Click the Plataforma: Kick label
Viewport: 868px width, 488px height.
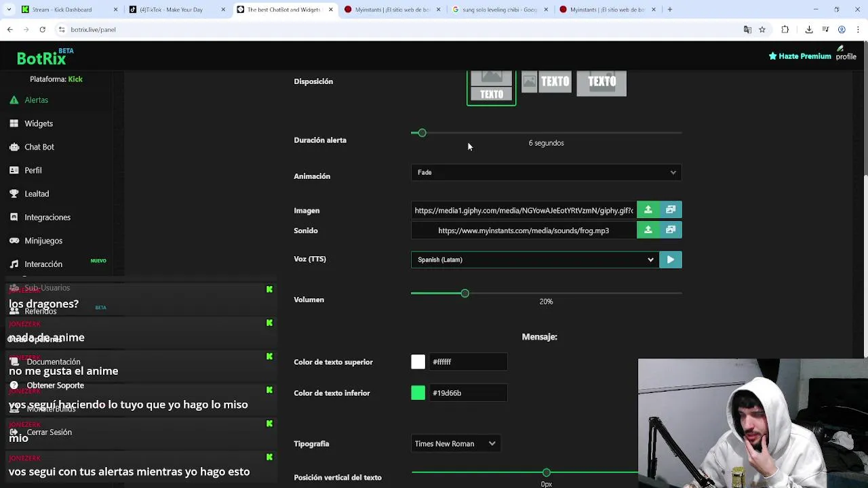[56, 79]
